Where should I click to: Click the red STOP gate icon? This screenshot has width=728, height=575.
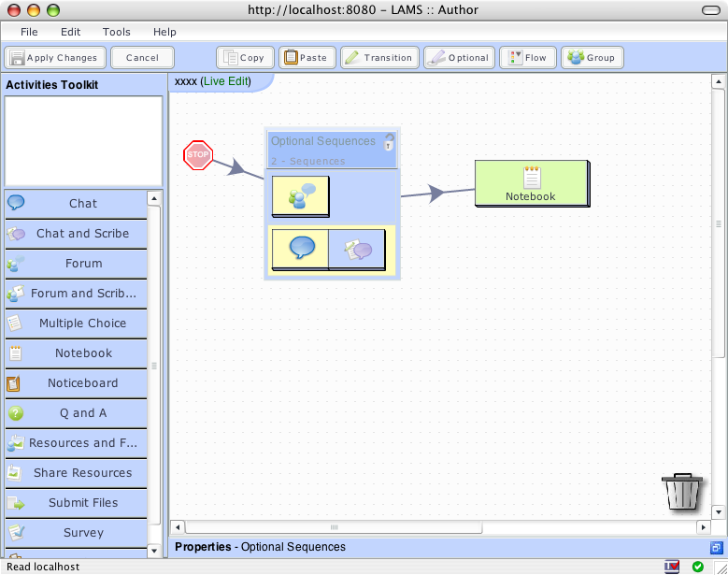tap(198, 155)
